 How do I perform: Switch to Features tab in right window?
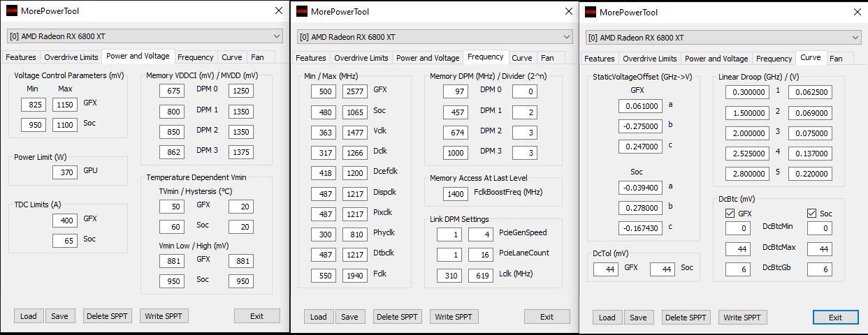[600, 59]
